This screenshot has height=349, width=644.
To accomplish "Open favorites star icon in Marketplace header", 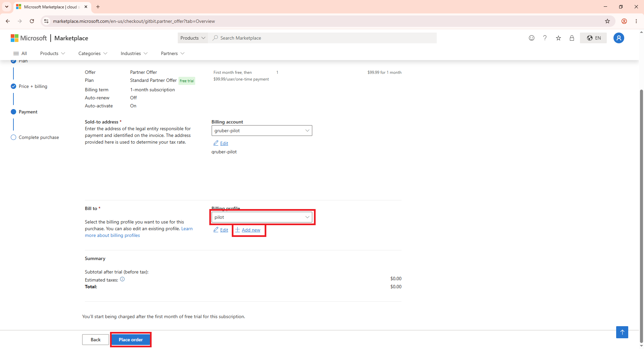I will (x=558, y=38).
